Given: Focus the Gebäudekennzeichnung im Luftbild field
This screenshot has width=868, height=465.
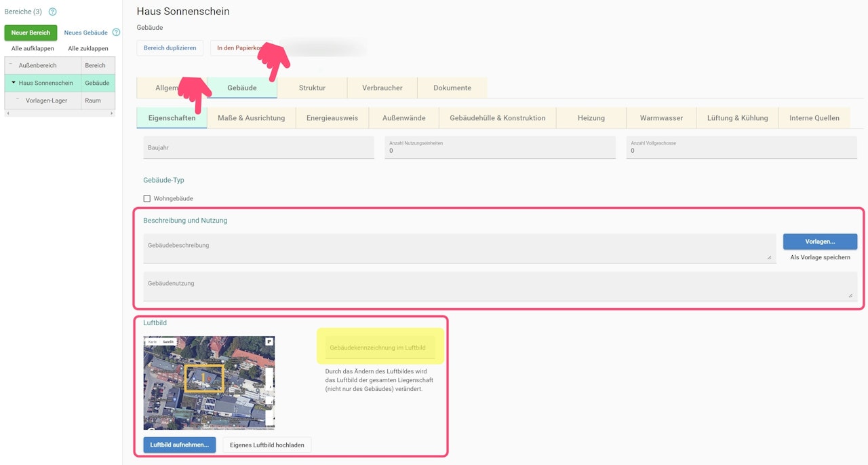Looking at the screenshot, I should point(380,347).
